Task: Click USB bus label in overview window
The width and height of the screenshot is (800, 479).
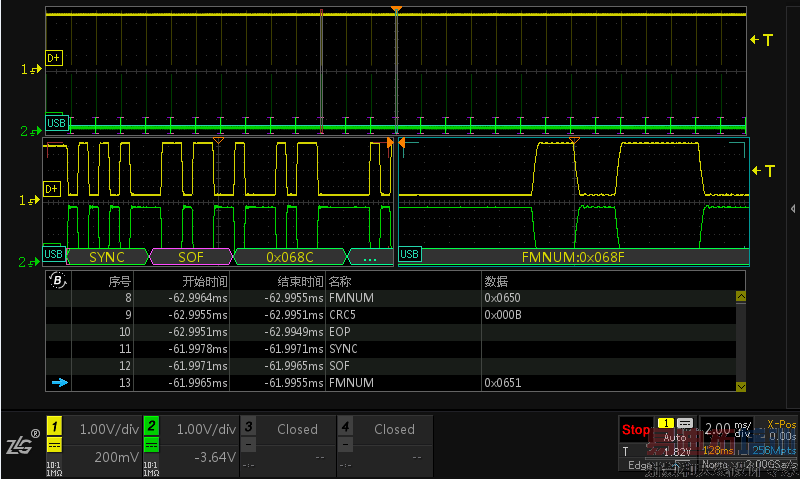Action: coord(56,123)
